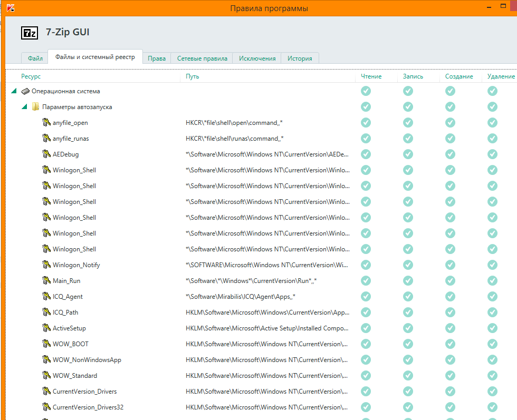Toggle Удаление permission for CurrentVersion_Drivers32
Viewport: 517px width, 420px height.
492,407
